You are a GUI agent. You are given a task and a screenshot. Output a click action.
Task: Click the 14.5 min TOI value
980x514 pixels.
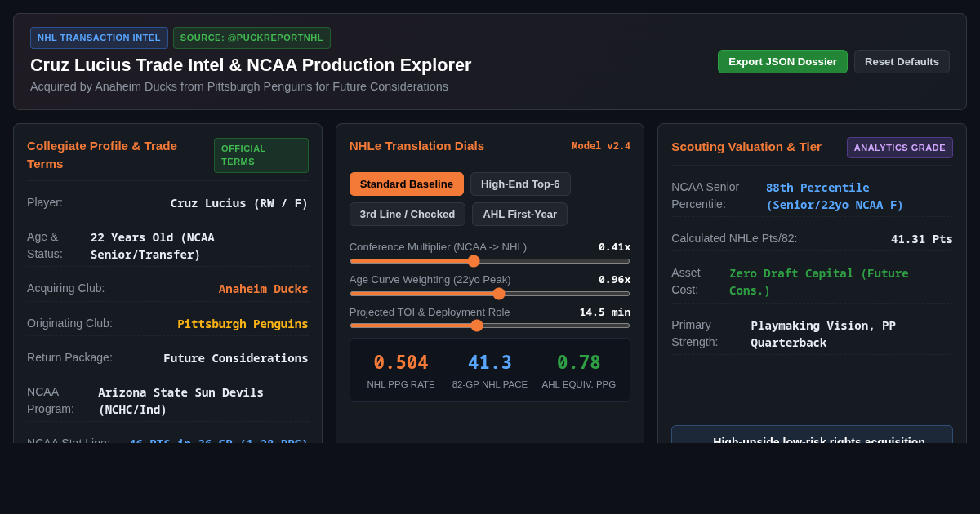(x=605, y=312)
